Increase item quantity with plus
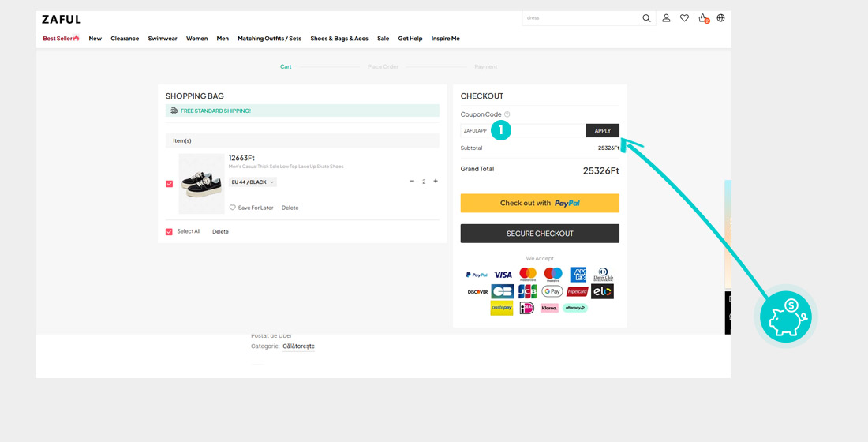Screen dimensions: 868x442 pos(436,181)
